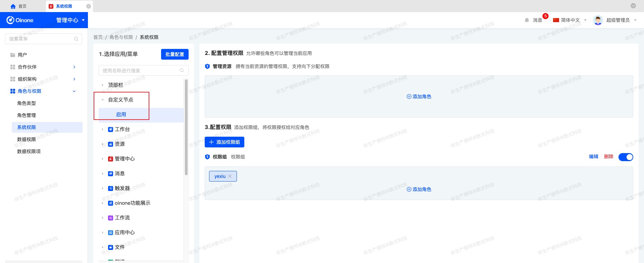Expand the 组织架构 menu chevron

74,79
